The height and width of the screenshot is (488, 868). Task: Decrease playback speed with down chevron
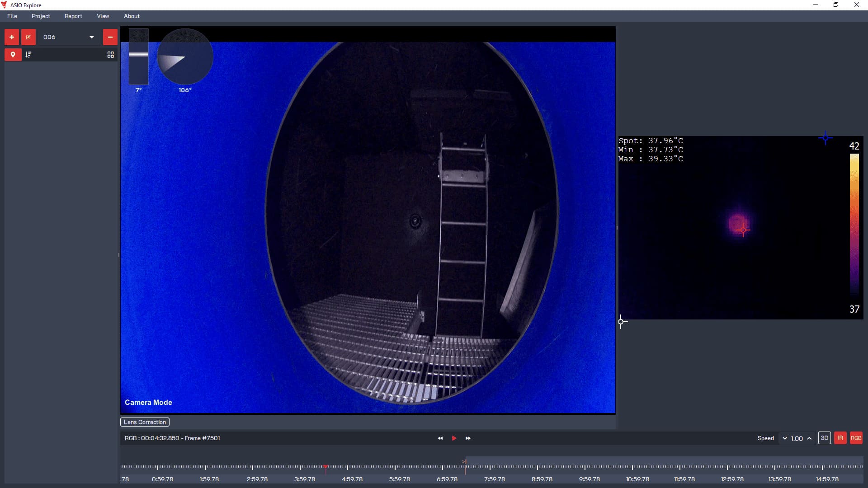pyautogui.click(x=785, y=438)
